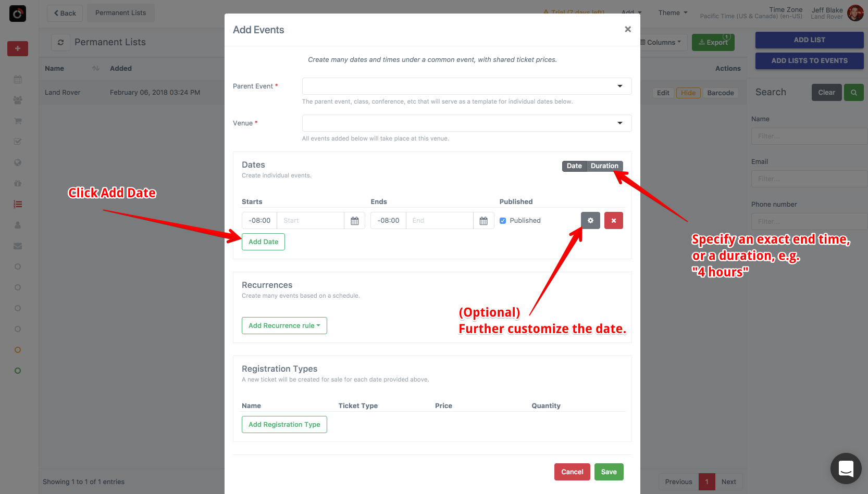
Task: Click the refresh icon beside Permanent Lists
Action: click(x=61, y=42)
